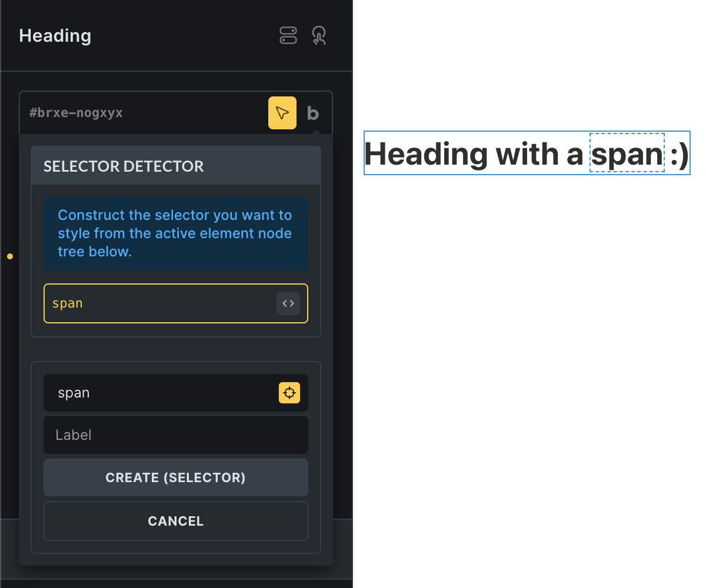The width and height of the screenshot is (706, 588).
Task: Click the ':)' text in the heading
Action: pos(680,154)
